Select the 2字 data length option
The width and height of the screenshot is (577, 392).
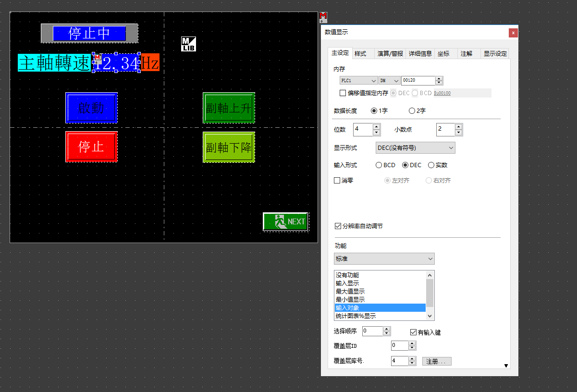pyautogui.click(x=412, y=111)
